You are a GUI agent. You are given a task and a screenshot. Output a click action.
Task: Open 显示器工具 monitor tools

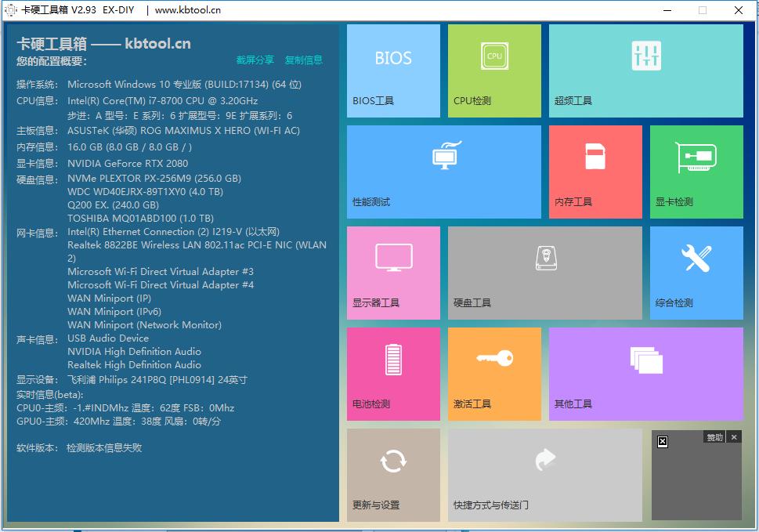(392, 273)
